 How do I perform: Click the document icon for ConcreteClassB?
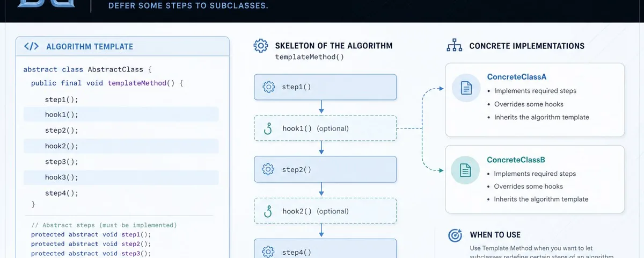tap(466, 170)
